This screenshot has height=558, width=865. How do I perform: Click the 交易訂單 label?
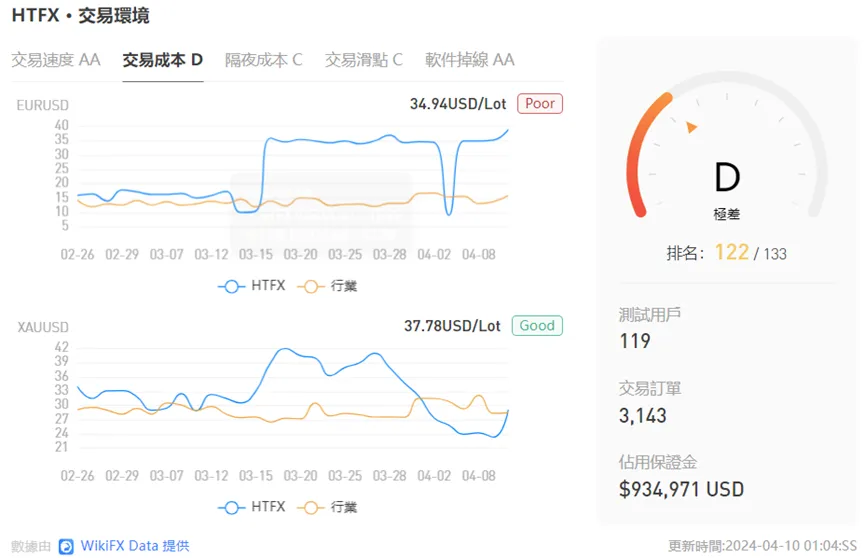[650, 389]
